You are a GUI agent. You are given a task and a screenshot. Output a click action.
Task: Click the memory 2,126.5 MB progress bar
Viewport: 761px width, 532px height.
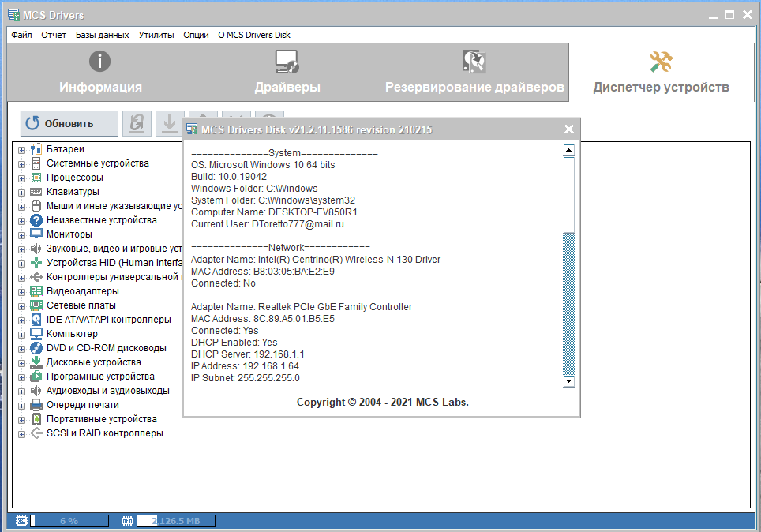pos(176,521)
